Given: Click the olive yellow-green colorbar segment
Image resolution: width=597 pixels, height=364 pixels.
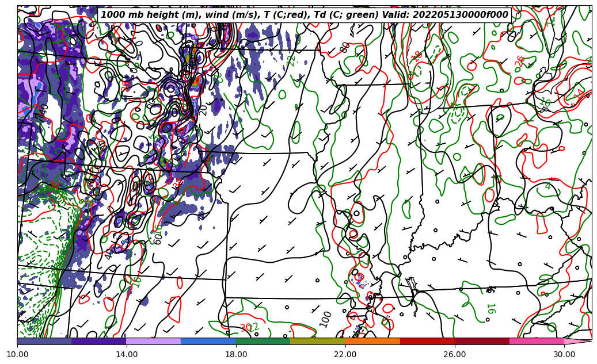Looking at the screenshot, I should [317, 341].
